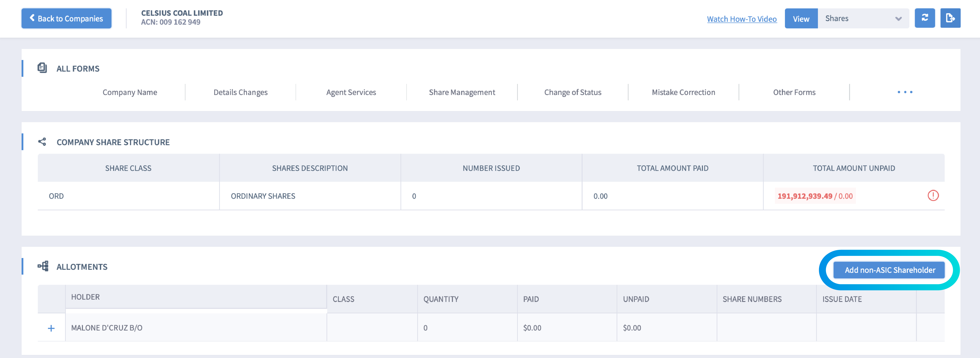Click the export document icon at top right
The image size is (980, 358).
coord(950,18)
